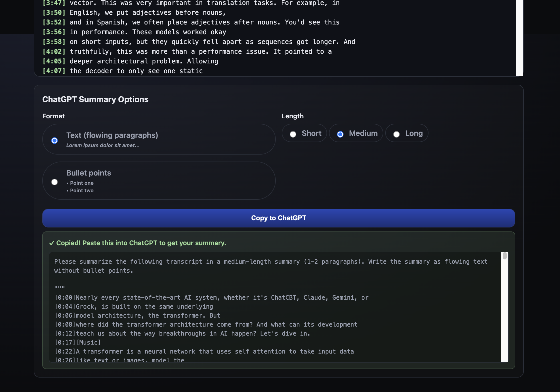Click the Long pill label
This screenshot has height=392, width=560.
(x=414, y=133)
